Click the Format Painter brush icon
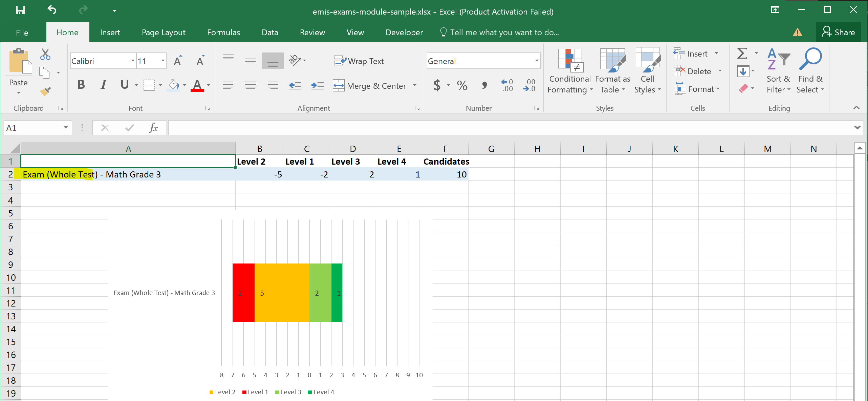This screenshot has height=401, width=868. 45,91
